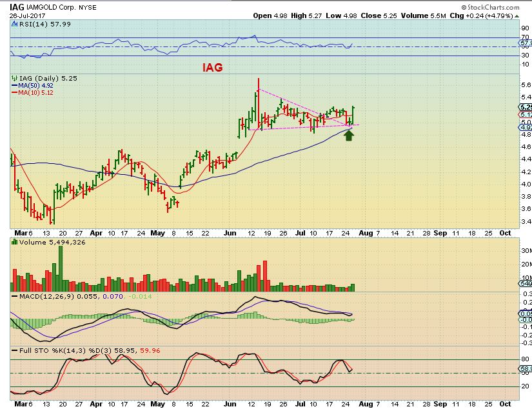Click the 'Aug' label on the bottom date axis
This screenshot has width=532, height=409.
[366, 404]
